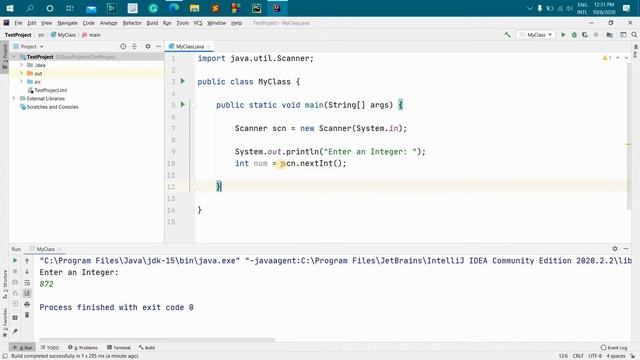Open the File menu
This screenshot has width=640, height=360.
tap(18, 23)
